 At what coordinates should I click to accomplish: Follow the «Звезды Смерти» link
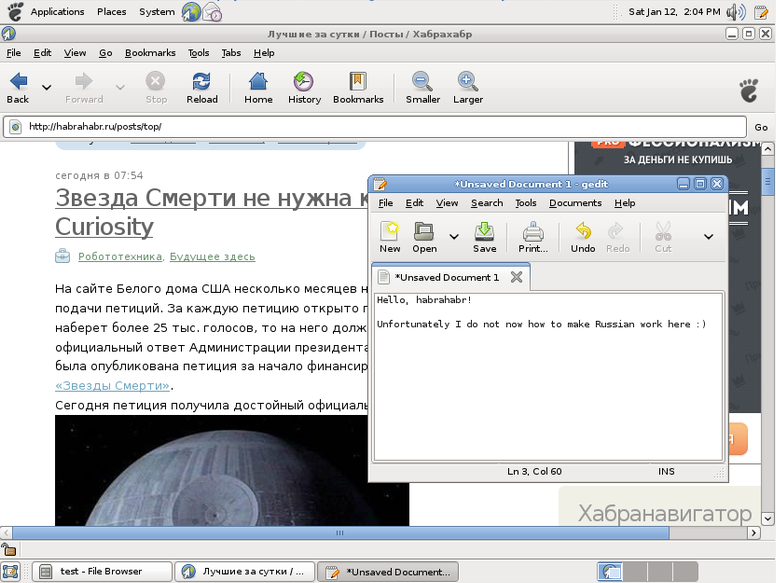pos(112,386)
